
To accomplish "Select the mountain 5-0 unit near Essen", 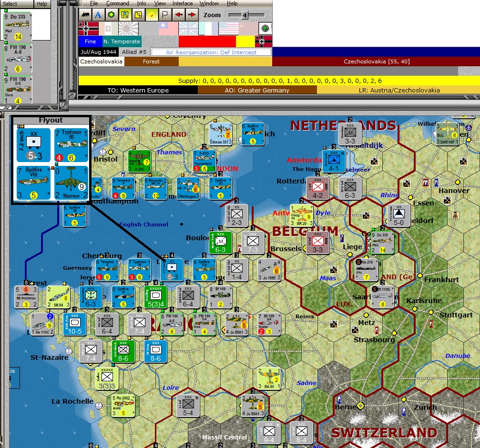I will pos(398,216).
